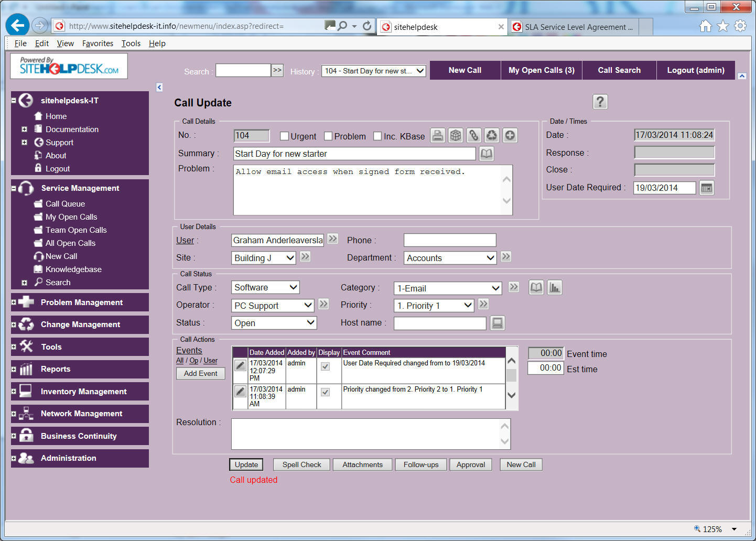The image size is (756, 541).
Task: Click the paperclip attachment icon
Action: coord(474,136)
